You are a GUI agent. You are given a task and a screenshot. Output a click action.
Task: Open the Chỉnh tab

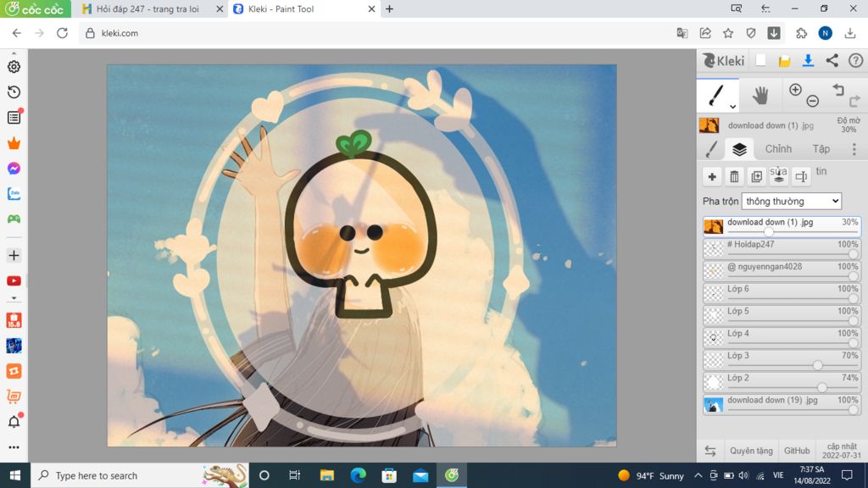coord(778,149)
